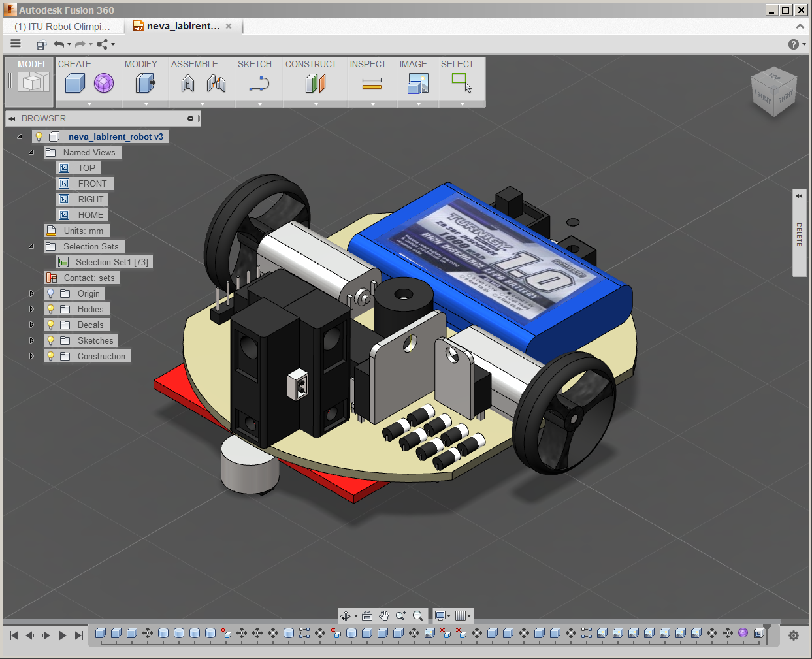812x659 pixels.
Task: Toggle the Sketches folder visibility bulb
Action: [x=50, y=340]
